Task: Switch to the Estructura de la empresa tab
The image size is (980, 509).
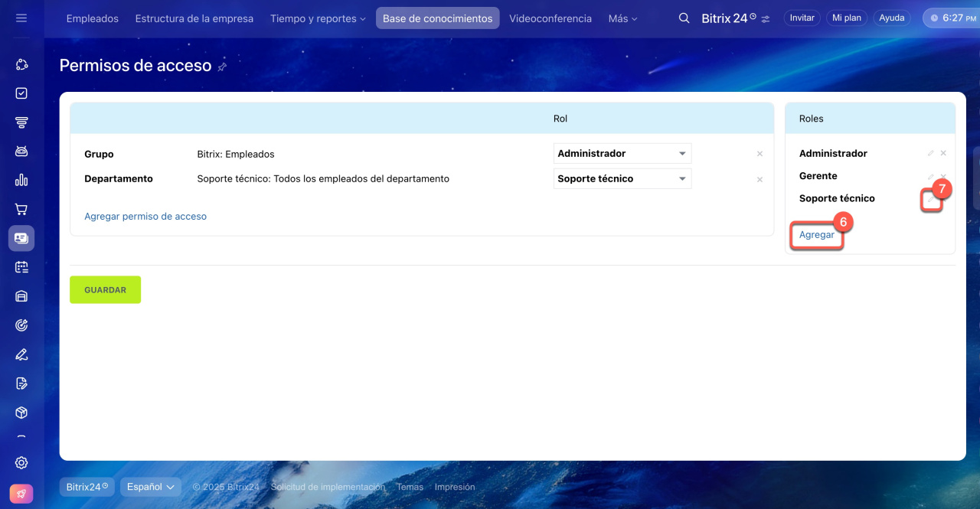Action: click(x=194, y=18)
